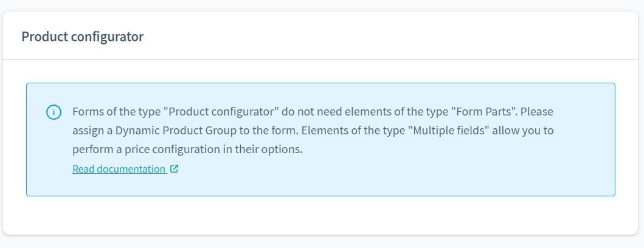This screenshot has width=644, height=248.
Task: Click the white card area below the notice
Action: 304,215
